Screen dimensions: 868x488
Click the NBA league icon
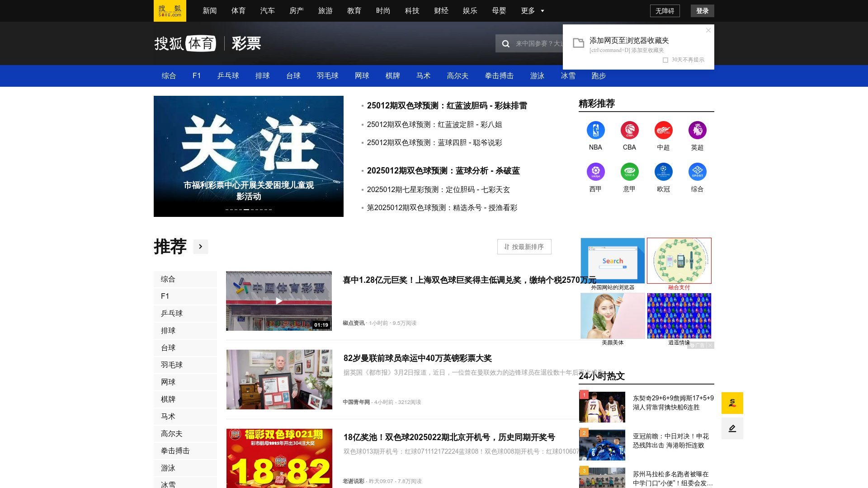click(x=595, y=130)
